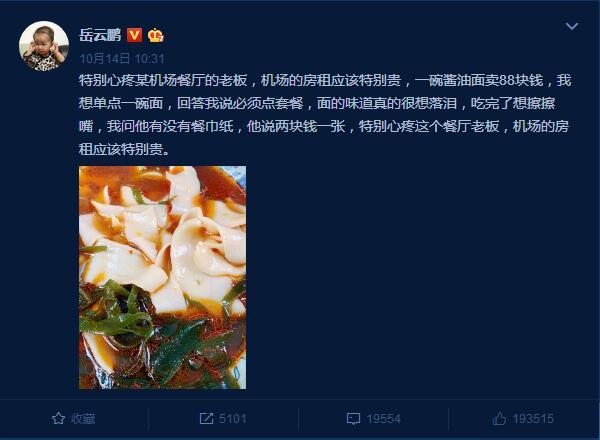Open the noodle bowl photo
The width and height of the screenshot is (600, 440).
click(163, 277)
